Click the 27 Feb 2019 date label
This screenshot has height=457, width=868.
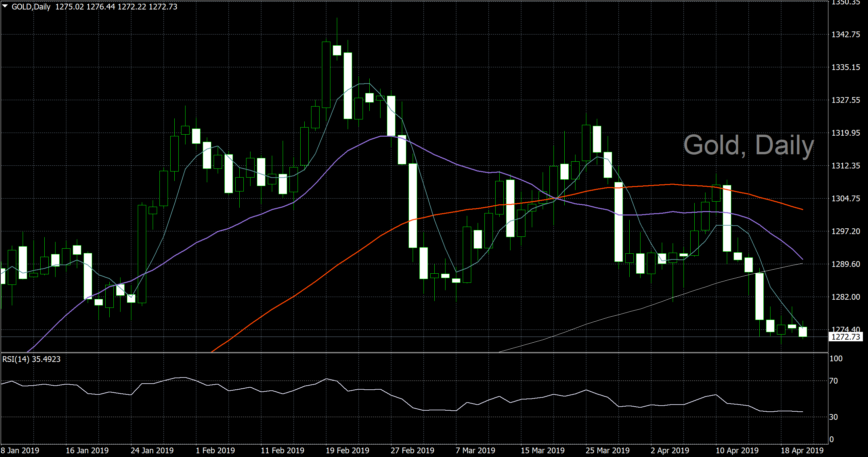[412, 451]
